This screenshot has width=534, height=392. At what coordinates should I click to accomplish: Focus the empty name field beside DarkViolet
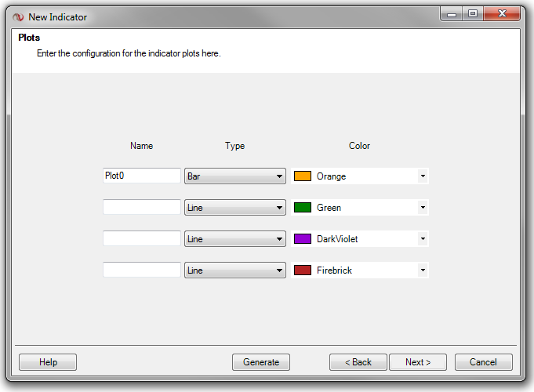click(142, 238)
